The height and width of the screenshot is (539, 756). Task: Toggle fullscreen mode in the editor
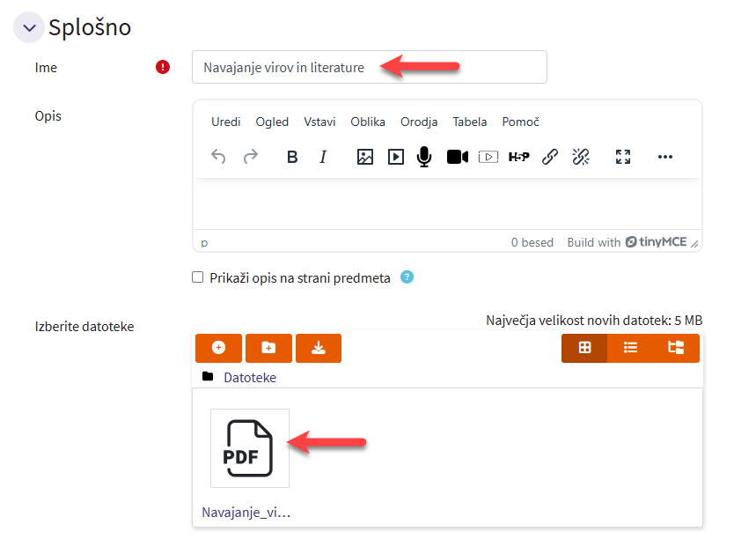[x=623, y=157]
